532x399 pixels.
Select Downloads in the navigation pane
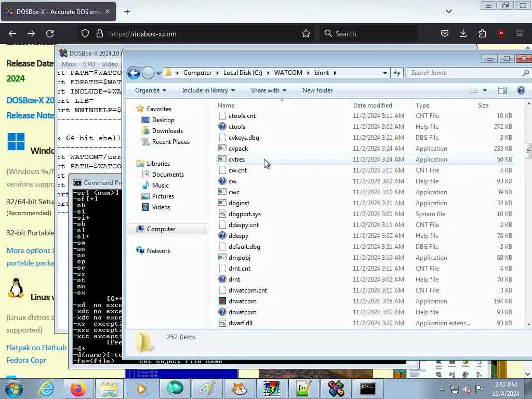(x=167, y=130)
